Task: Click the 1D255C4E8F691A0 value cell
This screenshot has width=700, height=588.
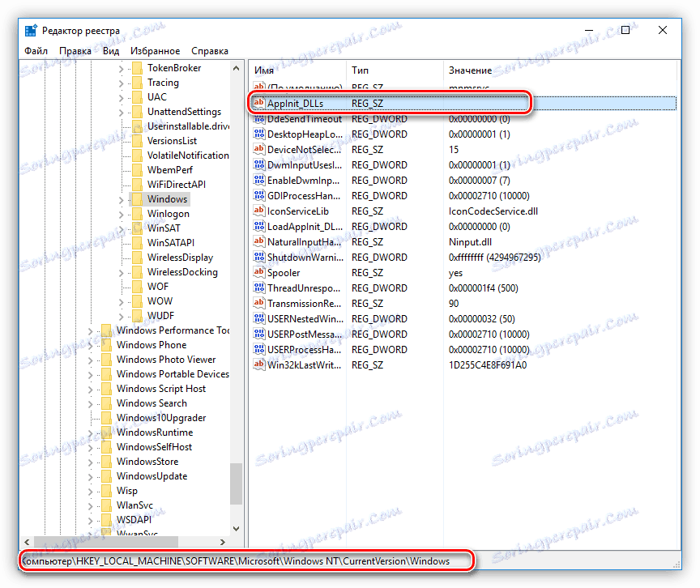Action: point(488,365)
